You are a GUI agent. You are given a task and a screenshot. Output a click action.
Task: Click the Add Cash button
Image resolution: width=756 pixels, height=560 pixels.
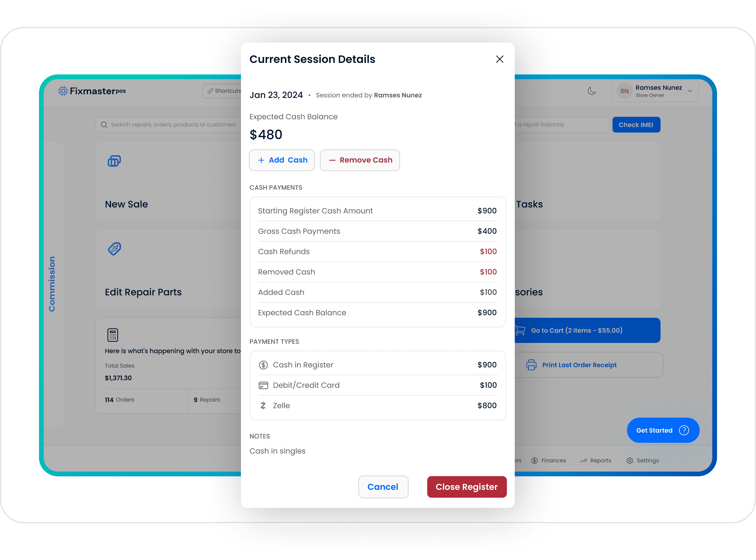point(282,159)
